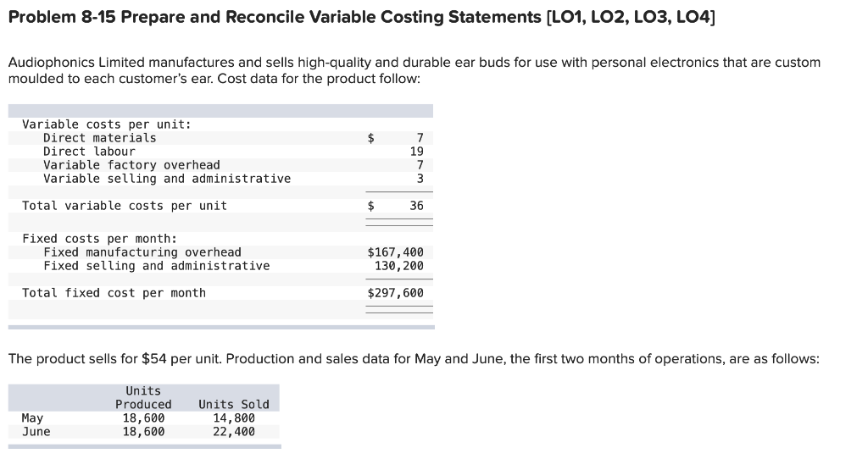The image size is (868, 470).
Task: Select the 'June' row label
Action: click(x=36, y=432)
